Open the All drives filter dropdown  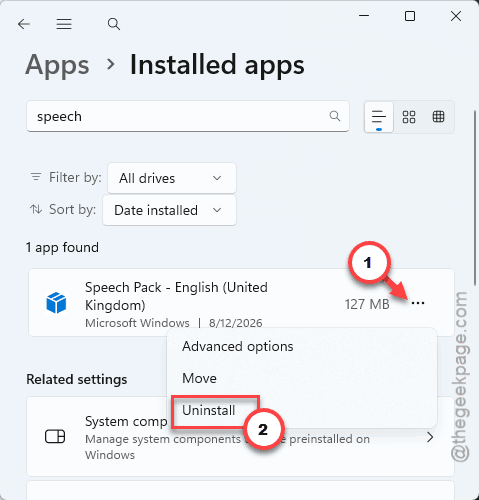tap(172, 178)
